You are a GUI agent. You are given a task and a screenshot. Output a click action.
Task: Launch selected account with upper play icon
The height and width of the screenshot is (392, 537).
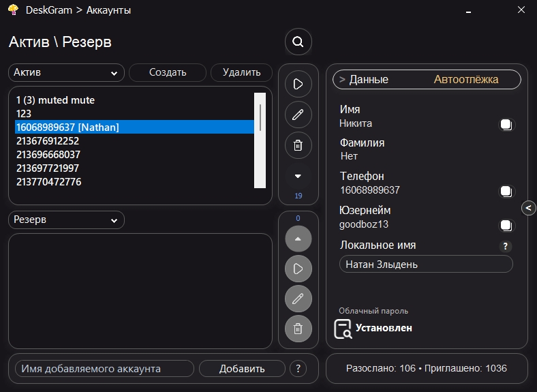click(x=298, y=84)
